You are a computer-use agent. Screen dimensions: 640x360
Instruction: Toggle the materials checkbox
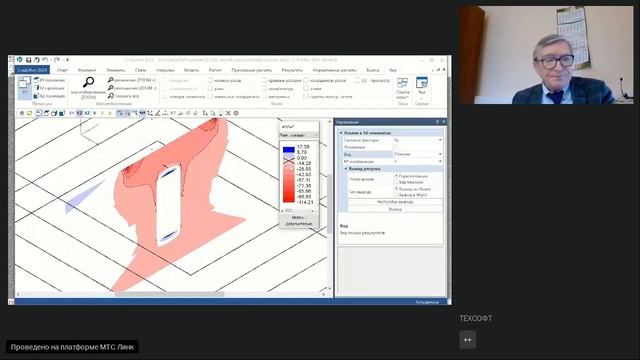pyautogui.click(x=264, y=96)
